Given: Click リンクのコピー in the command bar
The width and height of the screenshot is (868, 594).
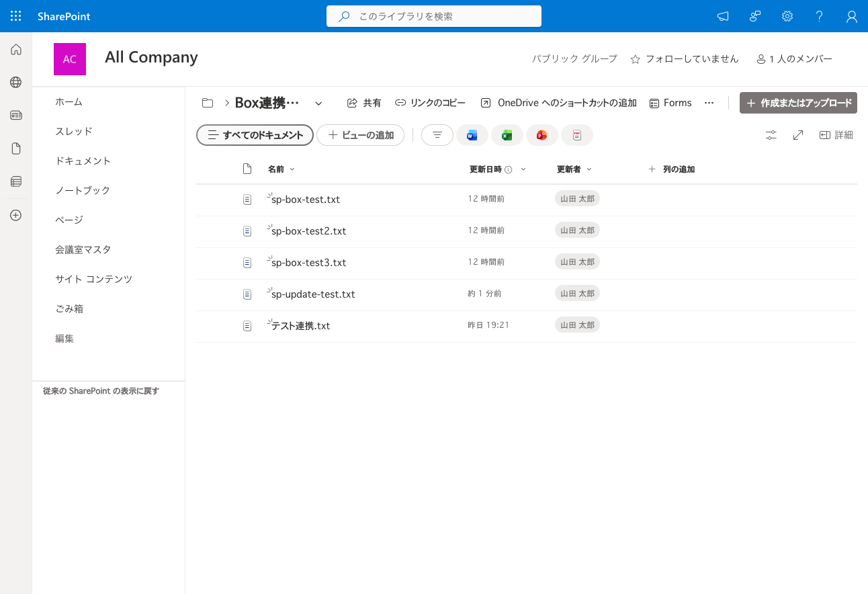Looking at the screenshot, I should click(430, 103).
